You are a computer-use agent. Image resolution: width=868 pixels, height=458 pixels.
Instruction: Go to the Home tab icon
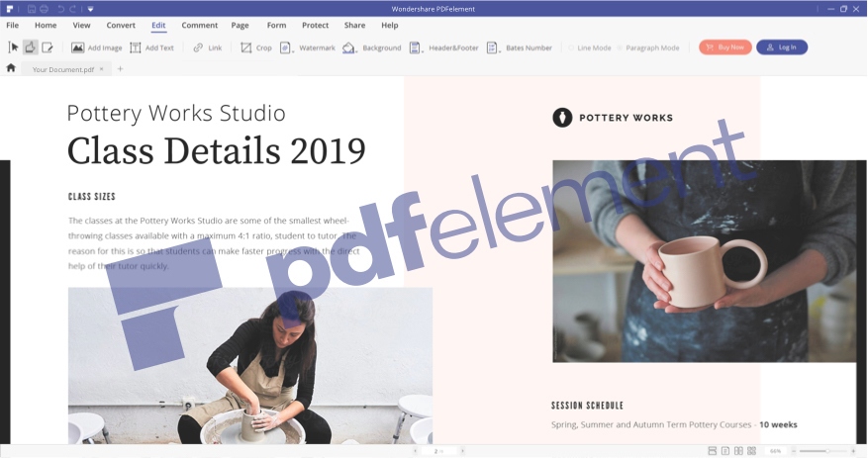[x=11, y=68]
